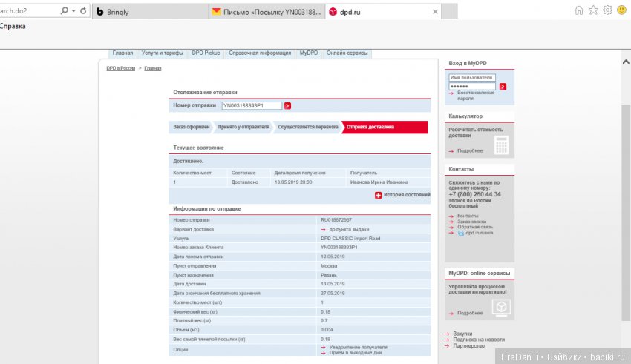The height and width of the screenshot is (364, 631).
Task: Select the Услуги и тарифы menu tab
Action: point(162,53)
